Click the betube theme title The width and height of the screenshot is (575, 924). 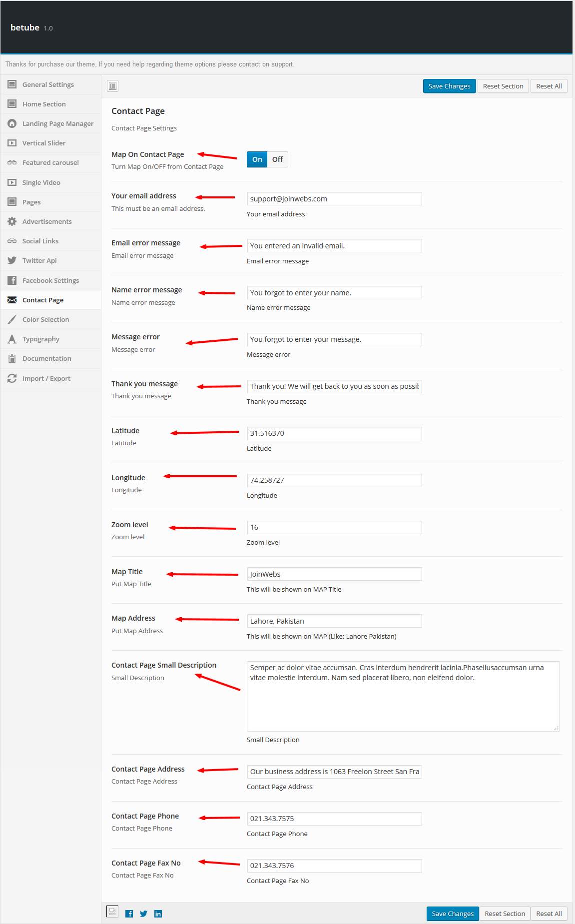[x=25, y=27]
